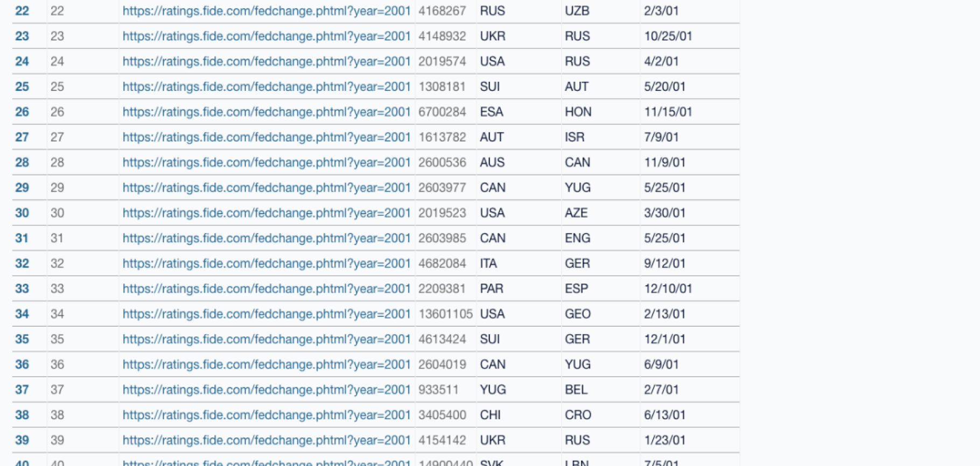Select bold row header 28
This screenshot has height=466, width=980.
[x=22, y=163]
